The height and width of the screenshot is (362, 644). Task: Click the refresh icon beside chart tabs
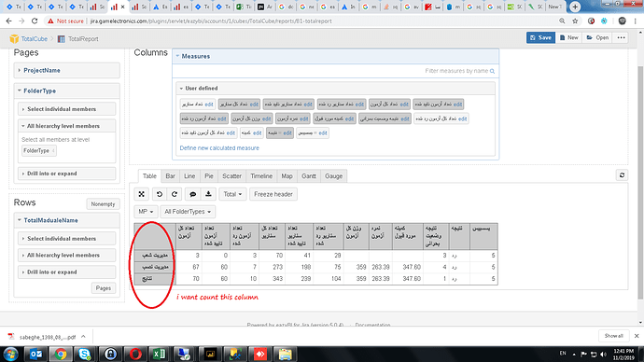(622, 175)
